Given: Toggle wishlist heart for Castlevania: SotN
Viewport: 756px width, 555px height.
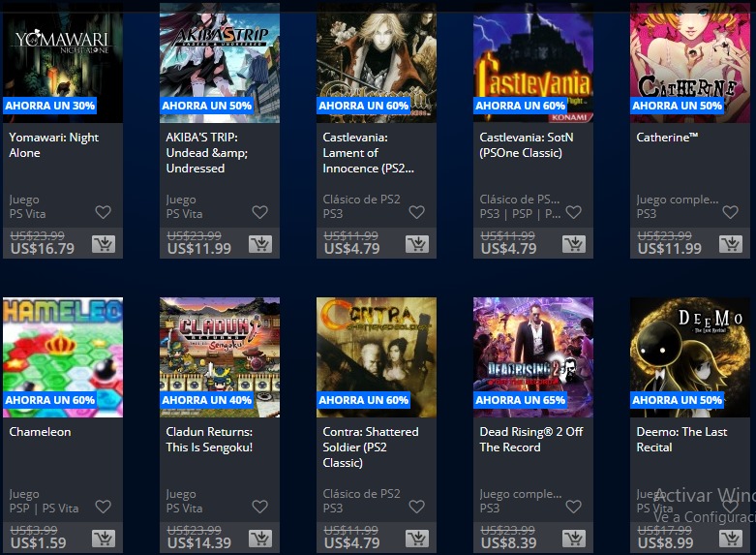Looking at the screenshot, I should pos(573,212).
